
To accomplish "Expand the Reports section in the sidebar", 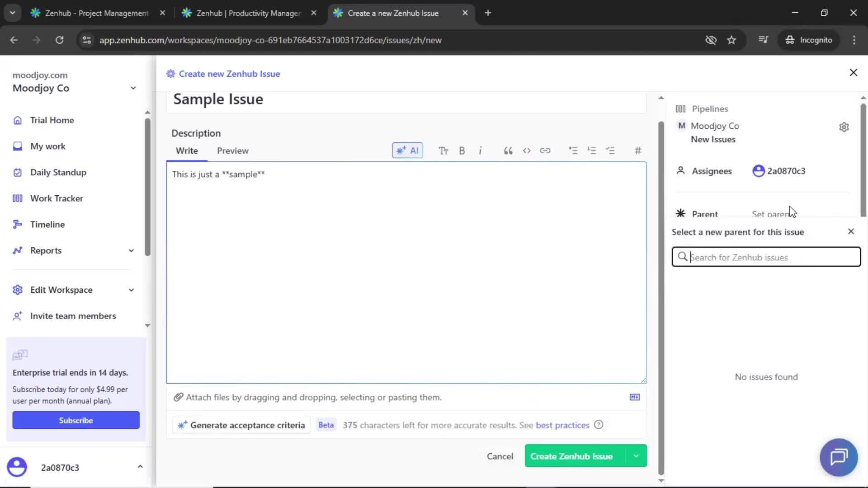I will tap(131, 250).
